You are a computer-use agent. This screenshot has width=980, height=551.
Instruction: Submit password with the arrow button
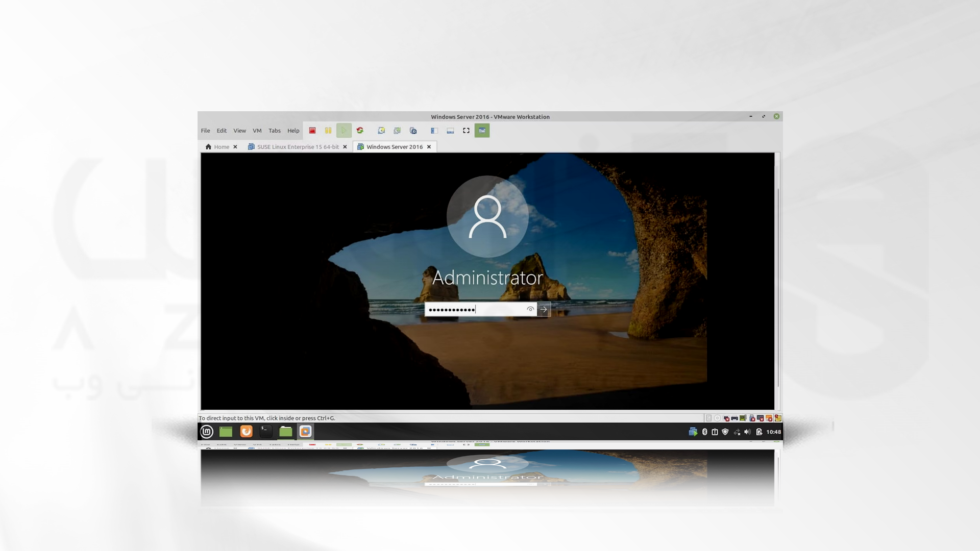click(543, 309)
